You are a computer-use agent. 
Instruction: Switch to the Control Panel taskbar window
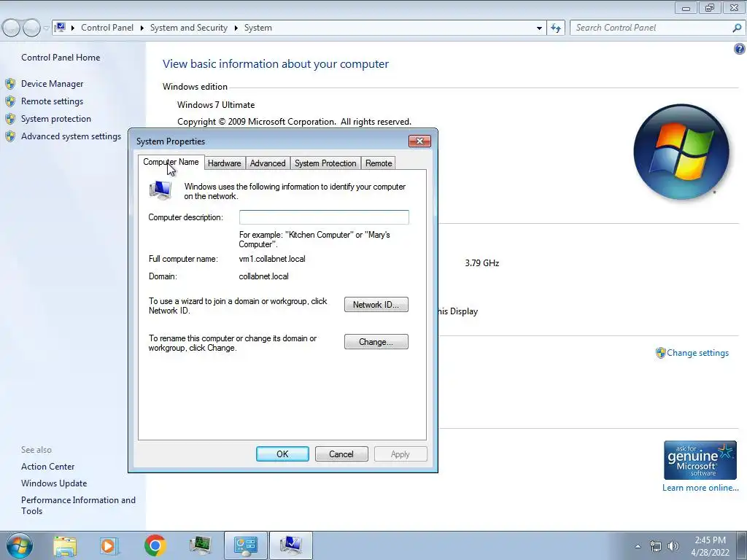[x=245, y=545]
